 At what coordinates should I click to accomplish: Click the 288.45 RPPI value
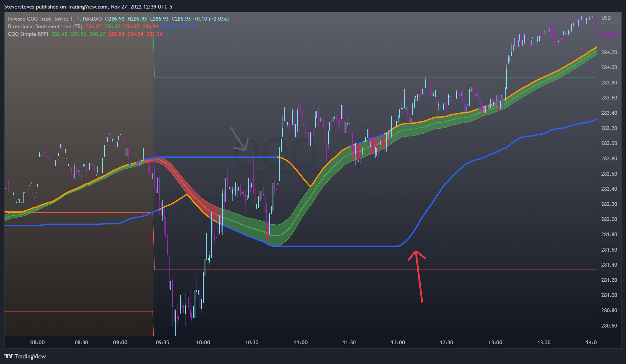pyautogui.click(x=59, y=34)
